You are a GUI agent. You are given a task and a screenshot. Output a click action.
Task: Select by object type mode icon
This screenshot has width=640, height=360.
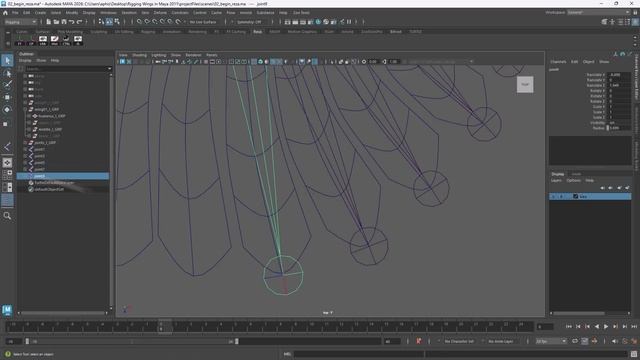(109, 22)
